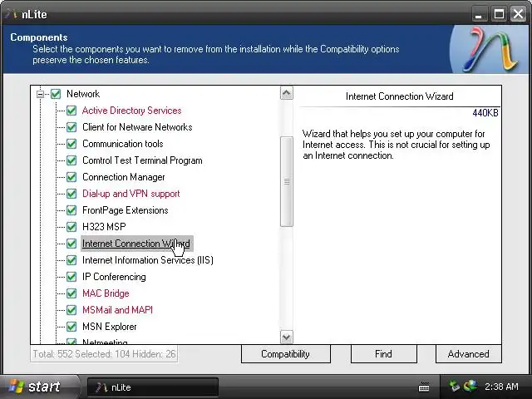Click the nLite taskbar button
This screenshot has width=532, height=399.
(x=153, y=387)
